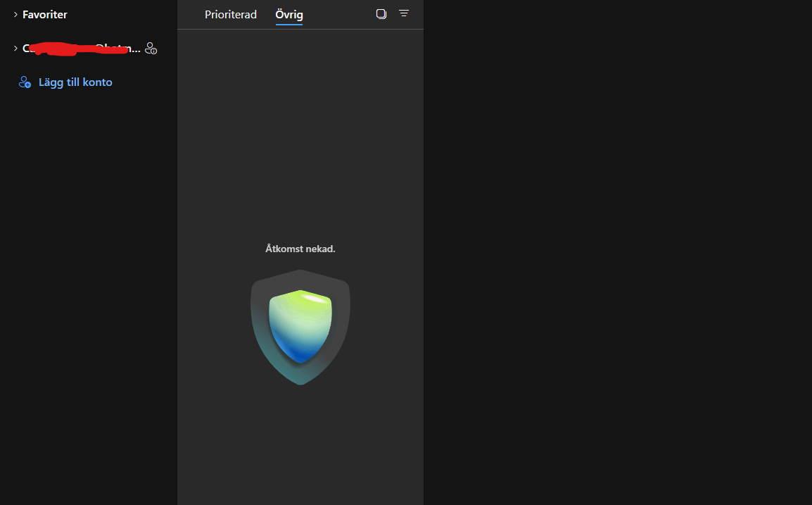Click the add-account person icon
Viewport: 812px width, 505px height.
[25, 82]
